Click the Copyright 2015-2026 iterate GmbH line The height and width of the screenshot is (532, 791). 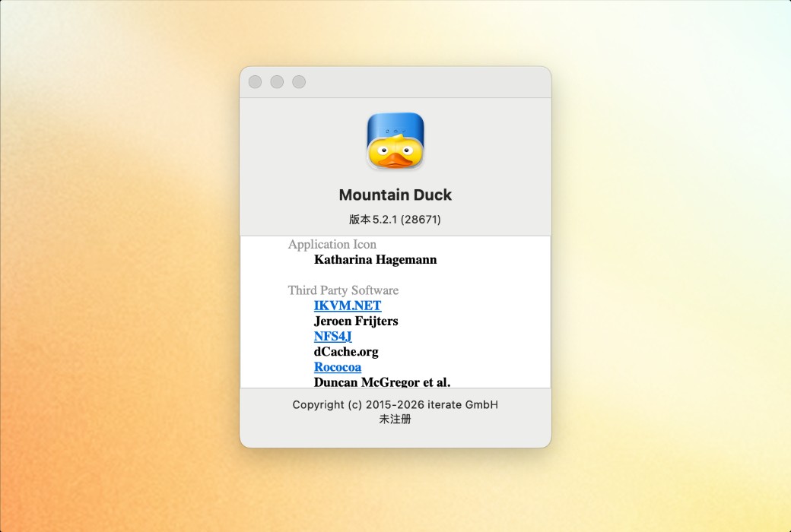click(395, 405)
